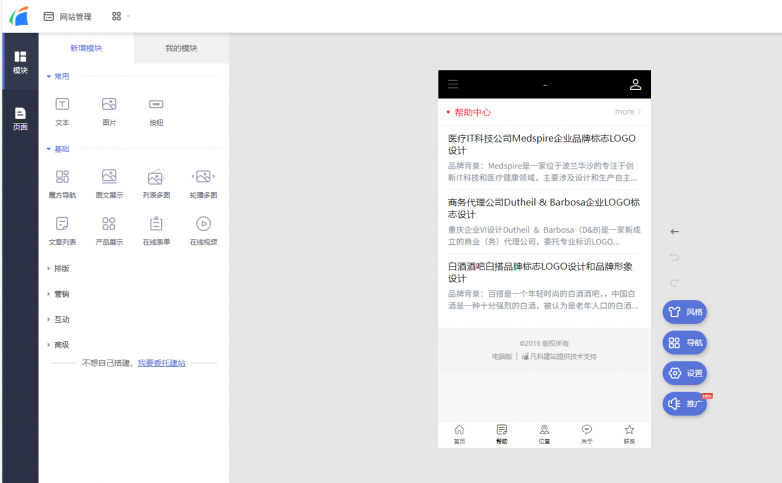Switch to the 我的模块 tab
Screen dimensions: 782x483
coord(181,48)
